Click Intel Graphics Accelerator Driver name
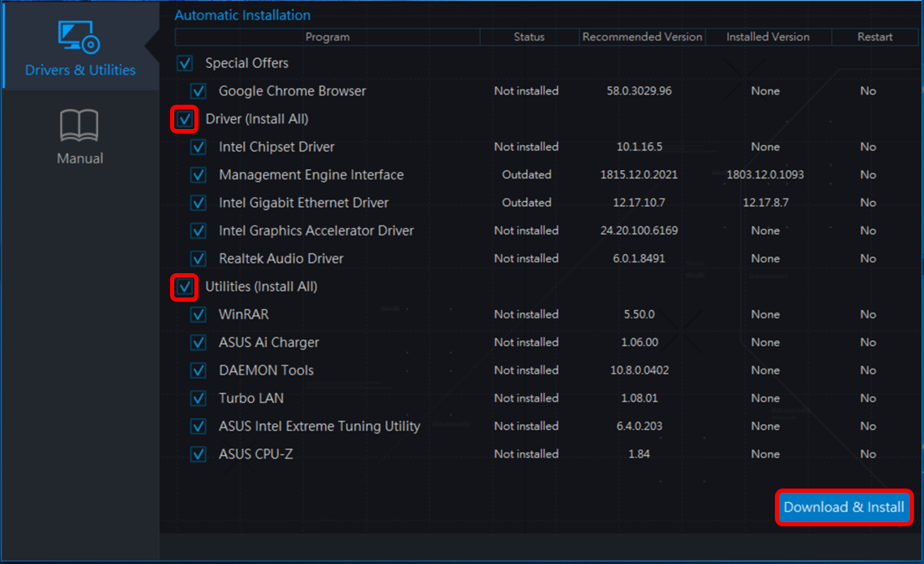This screenshot has height=564, width=924. [x=316, y=230]
